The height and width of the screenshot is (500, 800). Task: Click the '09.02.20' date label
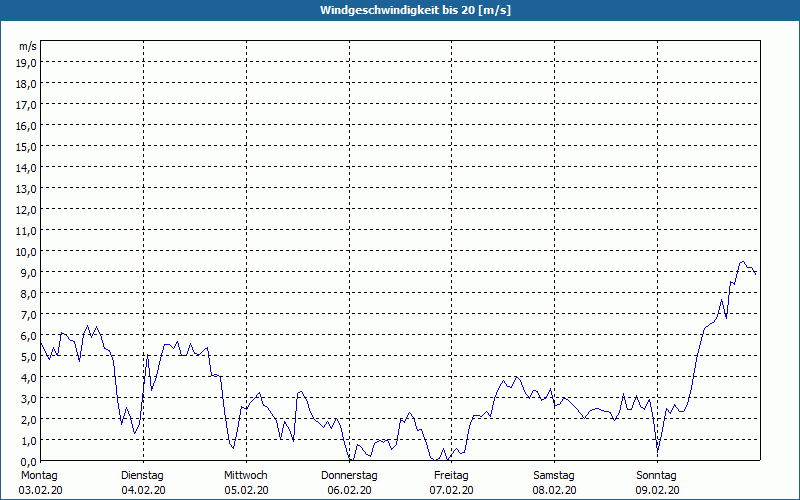coord(657,490)
